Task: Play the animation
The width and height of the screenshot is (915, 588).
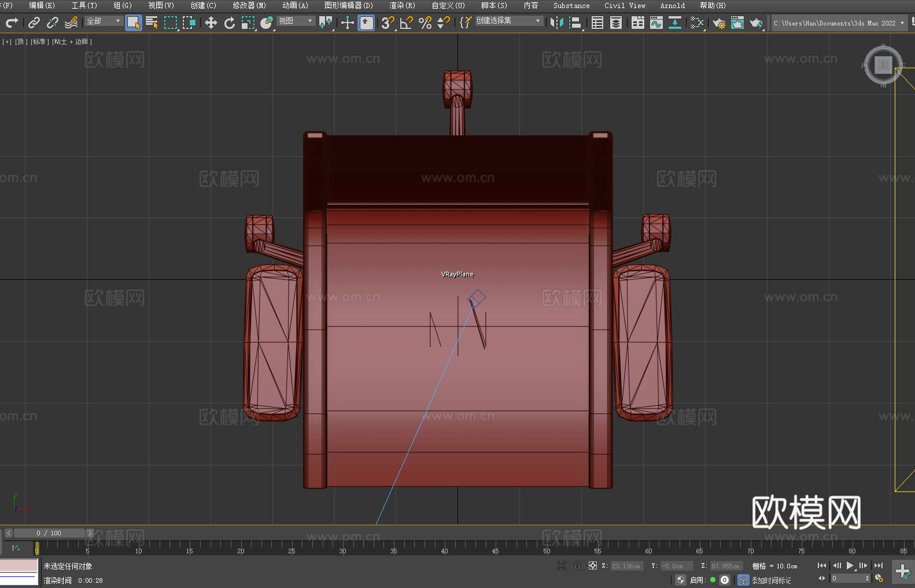Action: pyautogui.click(x=850, y=565)
